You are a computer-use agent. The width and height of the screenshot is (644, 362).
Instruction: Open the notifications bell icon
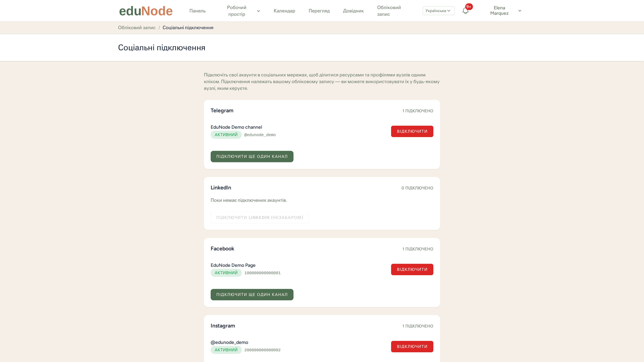point(465,11)
